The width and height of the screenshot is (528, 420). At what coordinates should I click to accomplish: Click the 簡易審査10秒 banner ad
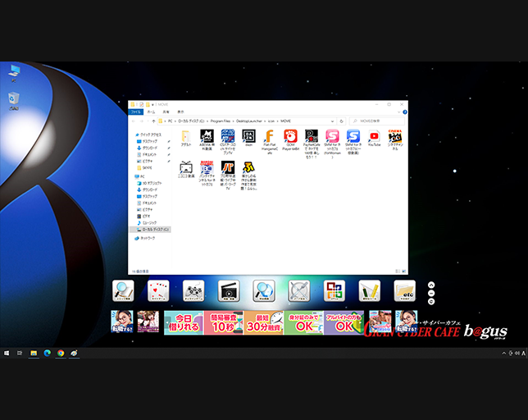[224, 322]
